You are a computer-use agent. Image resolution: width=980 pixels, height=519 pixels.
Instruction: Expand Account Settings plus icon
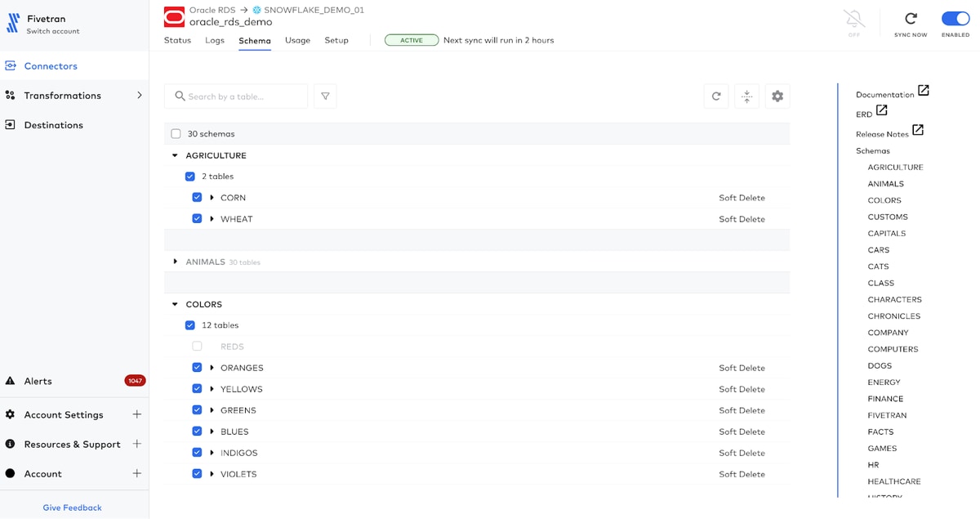(137, 414)
